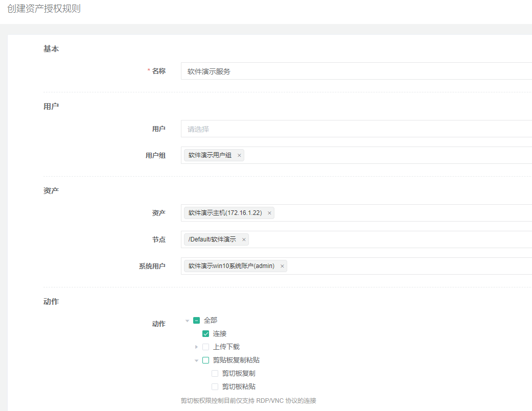Expand the 上传下载 tree node
This screenshot has height=411, width=532.
[196, 347]
